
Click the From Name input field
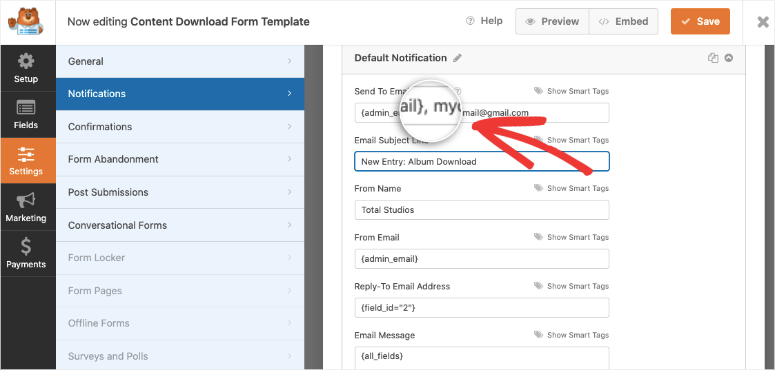click(x=482, y=210)
